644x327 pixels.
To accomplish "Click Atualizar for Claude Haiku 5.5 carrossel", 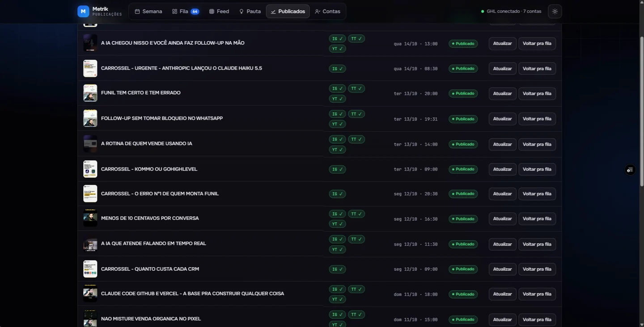I will [502, 68].
